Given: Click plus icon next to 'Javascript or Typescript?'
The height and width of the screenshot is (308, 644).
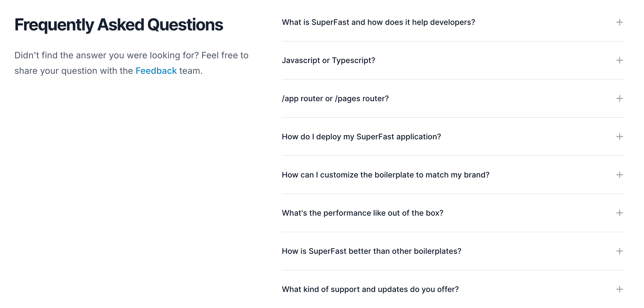Looking at the screenshot, I should click(619, 60).
